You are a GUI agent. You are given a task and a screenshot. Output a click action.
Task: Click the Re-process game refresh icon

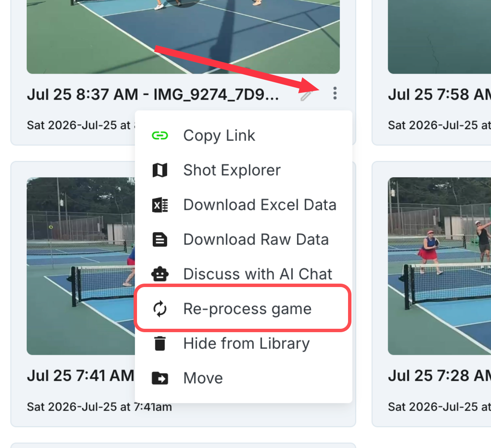click(160, 309)
